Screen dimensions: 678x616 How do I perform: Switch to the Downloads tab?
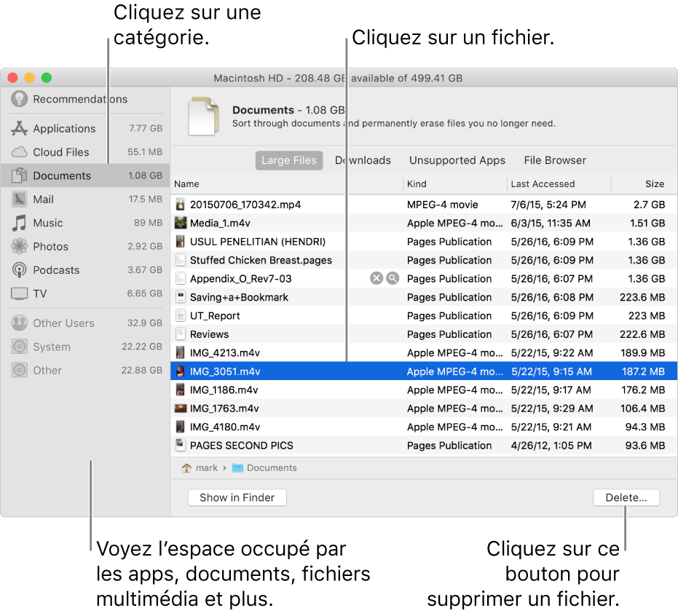click(363, 160)
